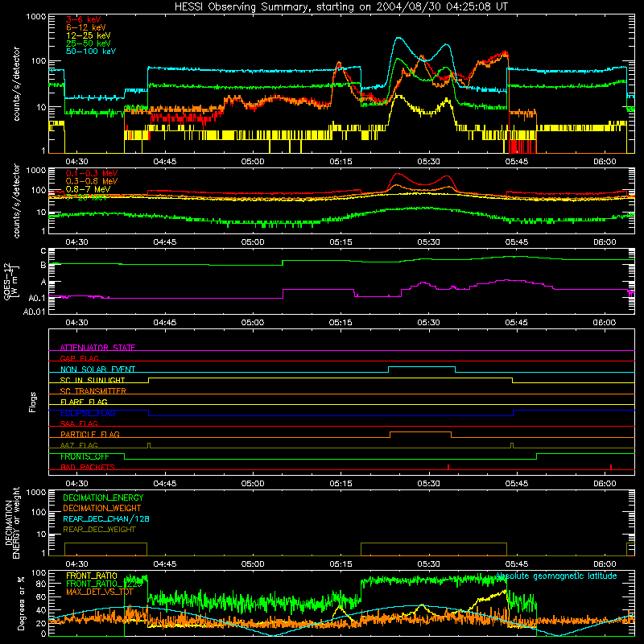Click the FLARE_FLAG label
Viewport: 644px width, 644px height.
pos(84,402)
